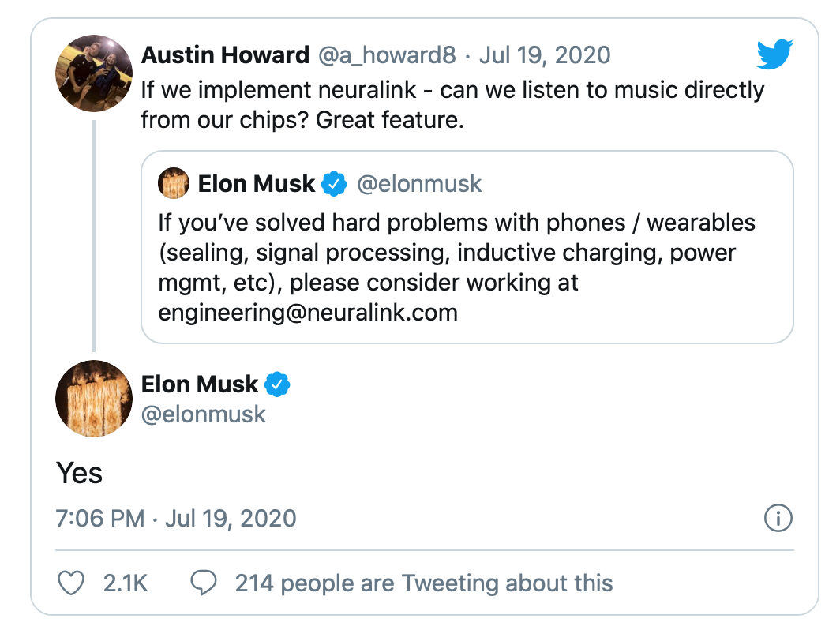Click the info circle icon
Screen dimensions: 840x630
point(778,518)
